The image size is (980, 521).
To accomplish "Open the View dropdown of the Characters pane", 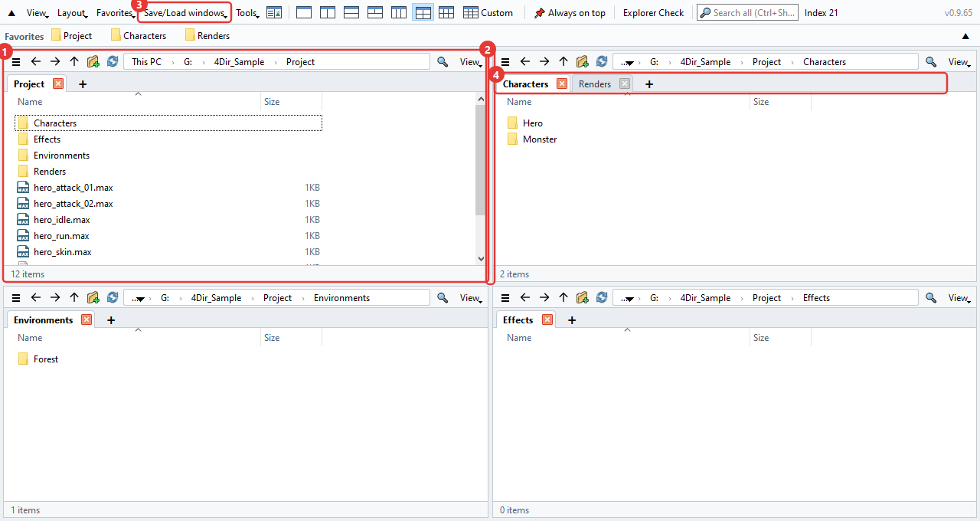I will pos(960,62).
